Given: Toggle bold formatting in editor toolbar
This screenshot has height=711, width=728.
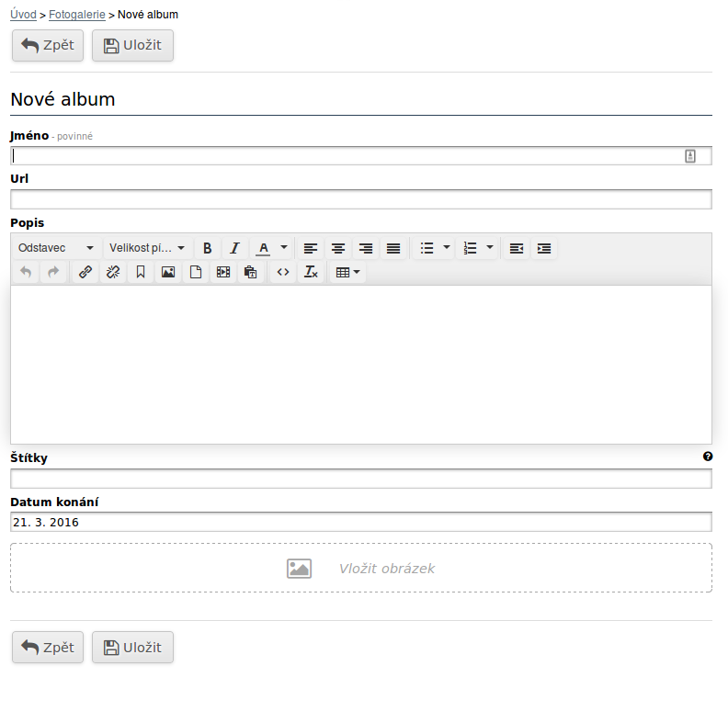Looking at the screenshot, I should 208,248.
